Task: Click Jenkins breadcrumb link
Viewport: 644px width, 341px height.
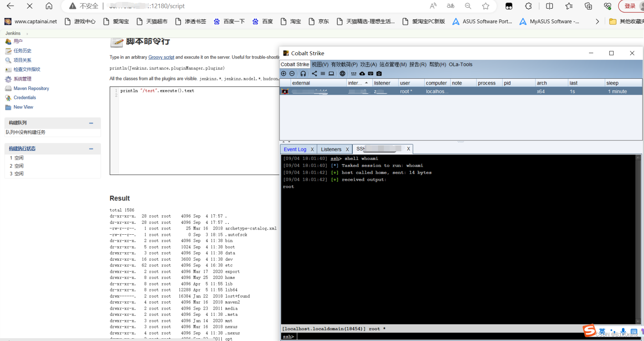Action: point(13,33)
